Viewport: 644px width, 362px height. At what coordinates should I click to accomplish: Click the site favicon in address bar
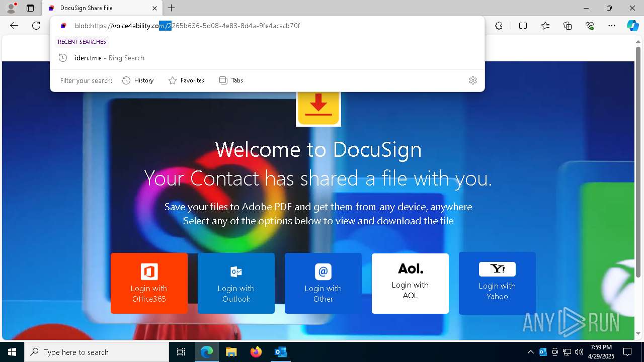click(63, 26)
